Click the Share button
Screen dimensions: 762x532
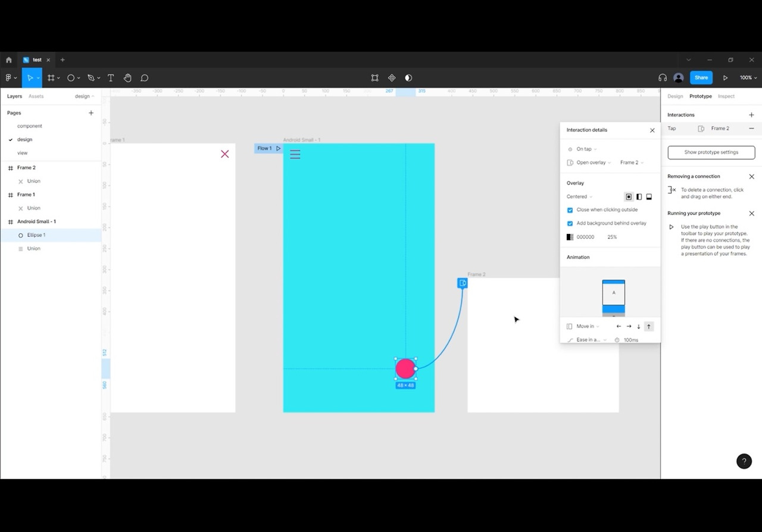tap(701, 78)
